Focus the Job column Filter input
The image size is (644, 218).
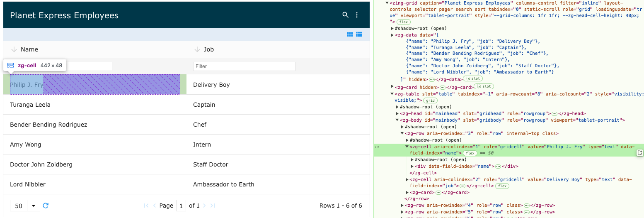244,66
